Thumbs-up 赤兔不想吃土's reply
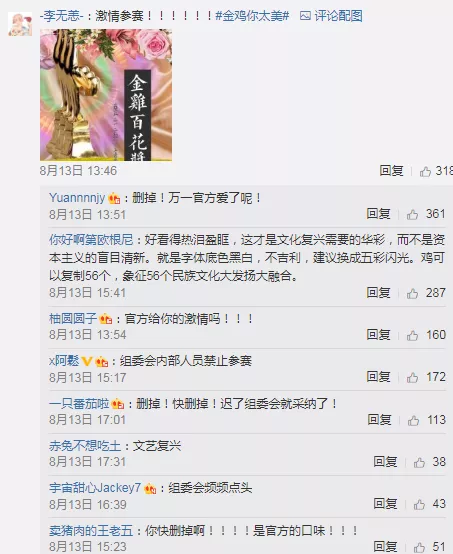The image size is (453, 554). pos(419,462)
